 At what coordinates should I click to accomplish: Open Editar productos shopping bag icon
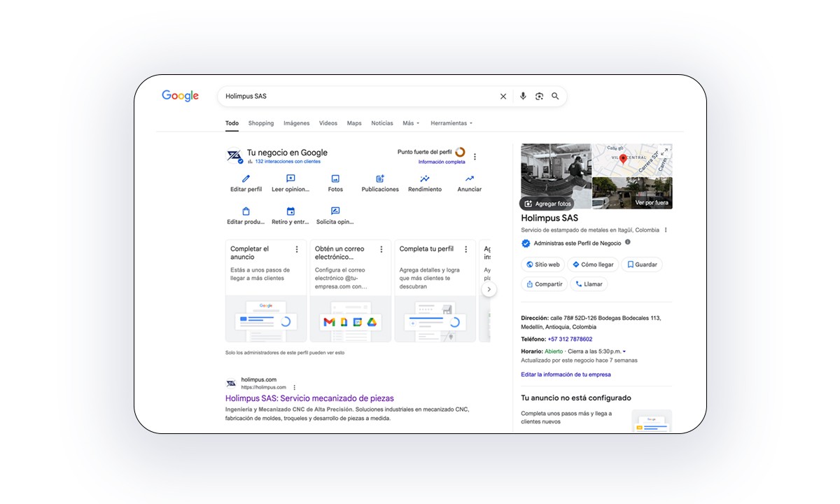246,211
